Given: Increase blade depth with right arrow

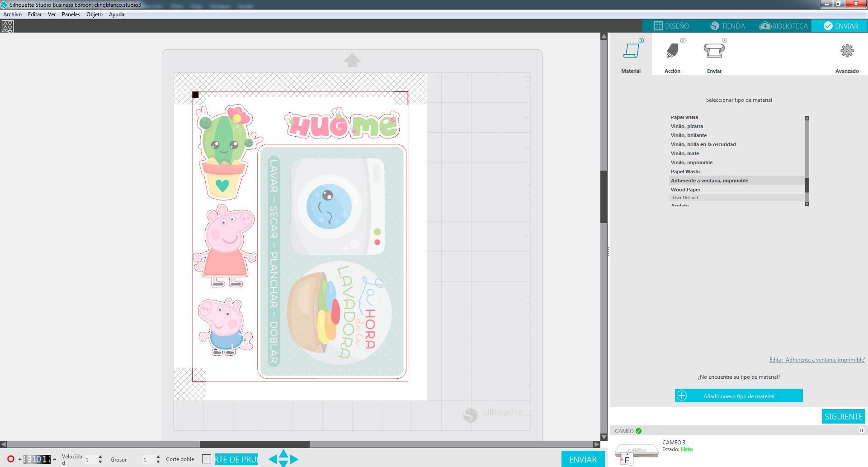Looking at the screenshot, I should pos(55,459).
